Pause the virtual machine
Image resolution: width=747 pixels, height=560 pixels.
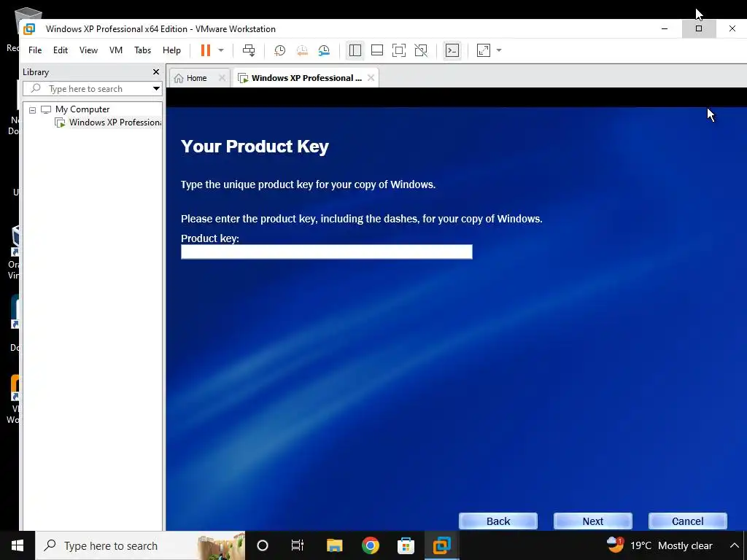click(x=205, y=50)
